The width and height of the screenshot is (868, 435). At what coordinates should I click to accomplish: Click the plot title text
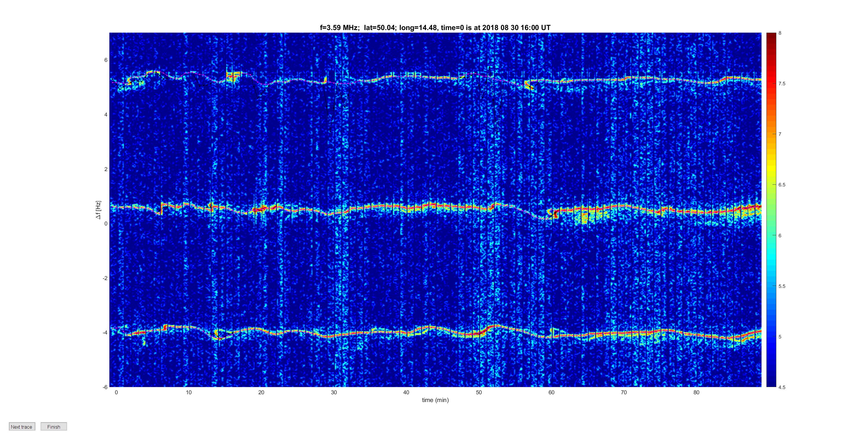(x=435, y=28)
